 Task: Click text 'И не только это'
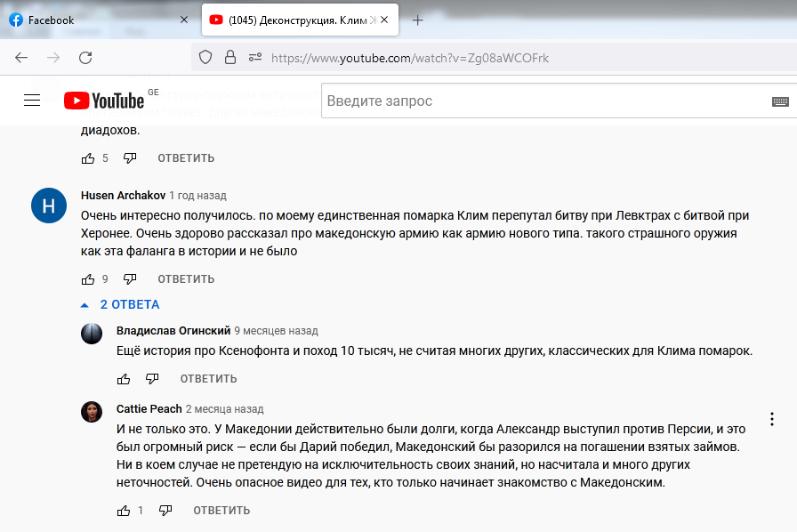pos(163,430)
